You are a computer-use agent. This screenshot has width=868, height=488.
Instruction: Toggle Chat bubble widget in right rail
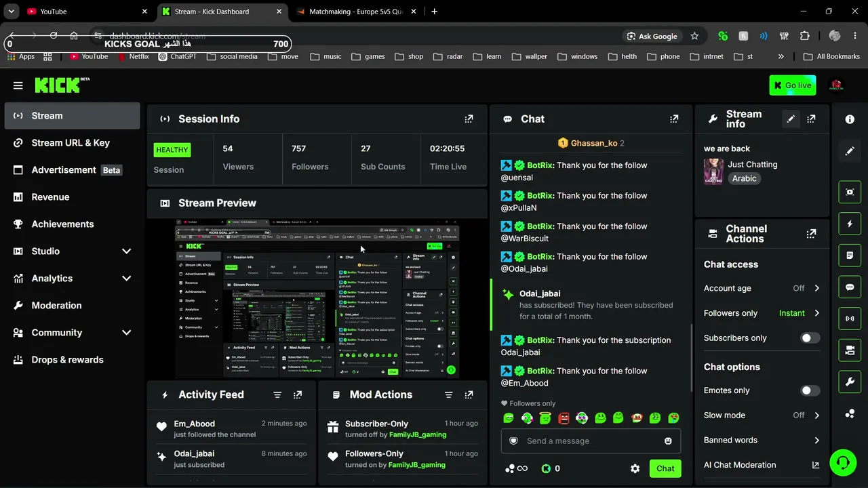850,287
